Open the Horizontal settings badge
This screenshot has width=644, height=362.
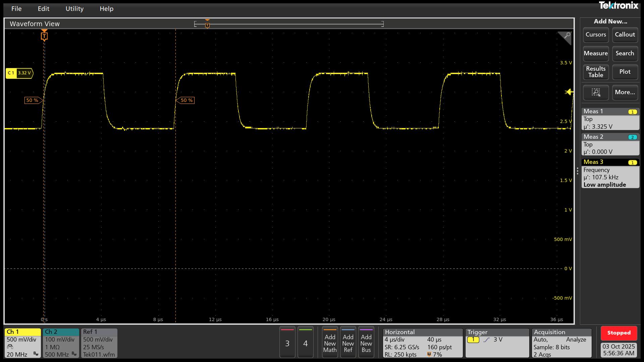(x=423, y=343)
